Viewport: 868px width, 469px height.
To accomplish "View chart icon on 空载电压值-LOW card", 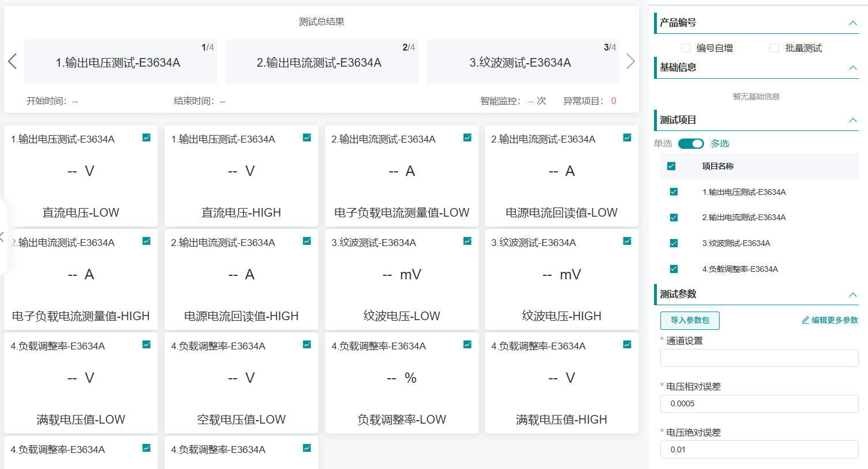I will 307,344.
